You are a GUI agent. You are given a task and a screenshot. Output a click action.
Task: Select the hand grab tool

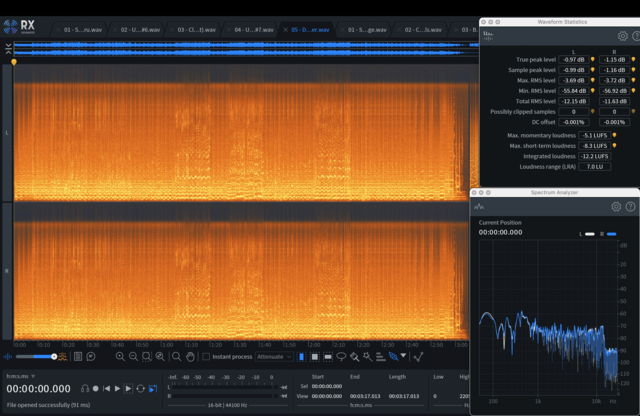click(x=190, y=357)
